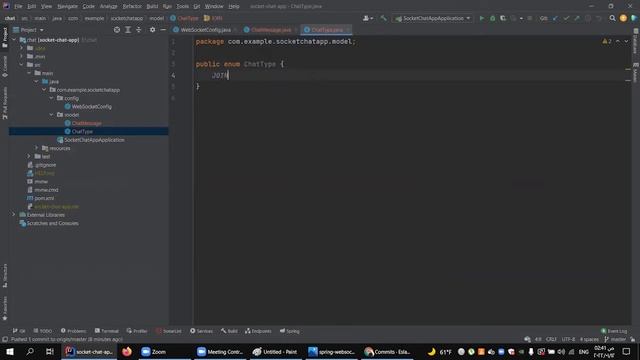Collapse the chat root project node

tap(14, 40)
